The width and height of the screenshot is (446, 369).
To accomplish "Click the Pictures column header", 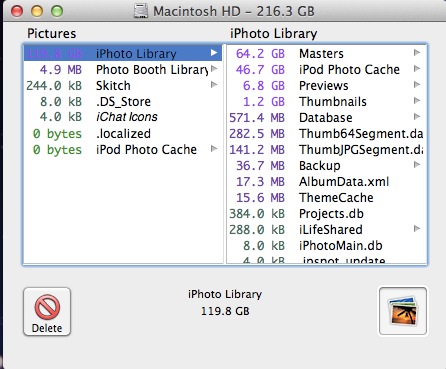I will [52, 33].
